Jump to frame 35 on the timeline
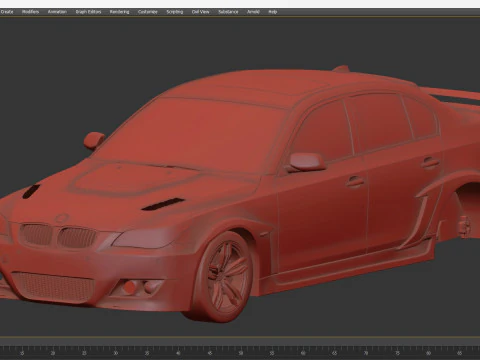Screen dimensions: 480x360 [x=147, y=353]
